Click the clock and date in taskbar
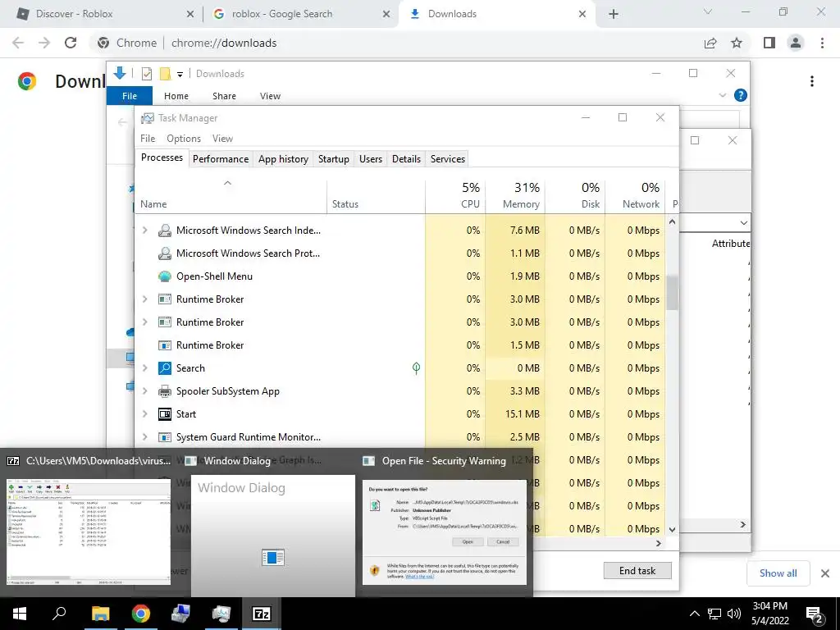Screen dimensions: 840x630 click(x=770, y=614)
